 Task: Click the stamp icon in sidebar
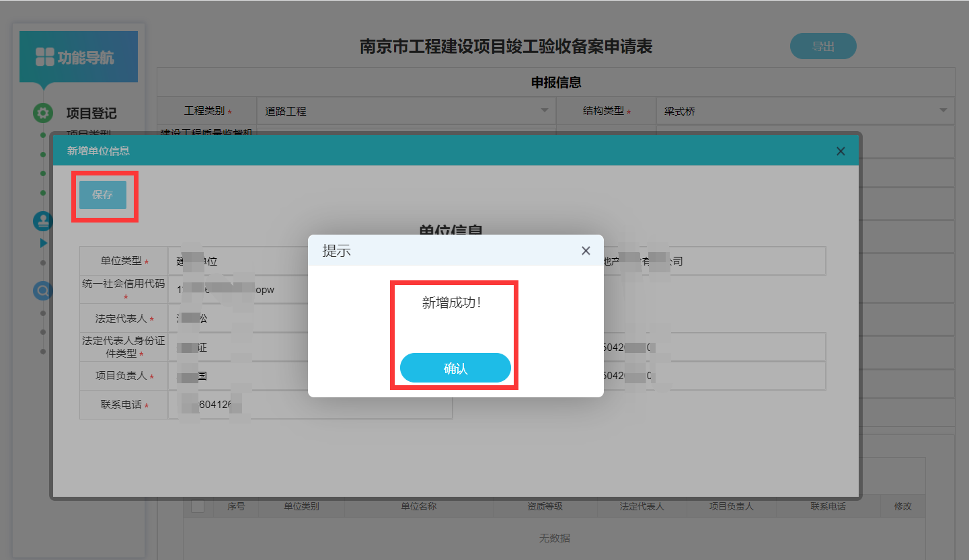click(x=43, y=221)
